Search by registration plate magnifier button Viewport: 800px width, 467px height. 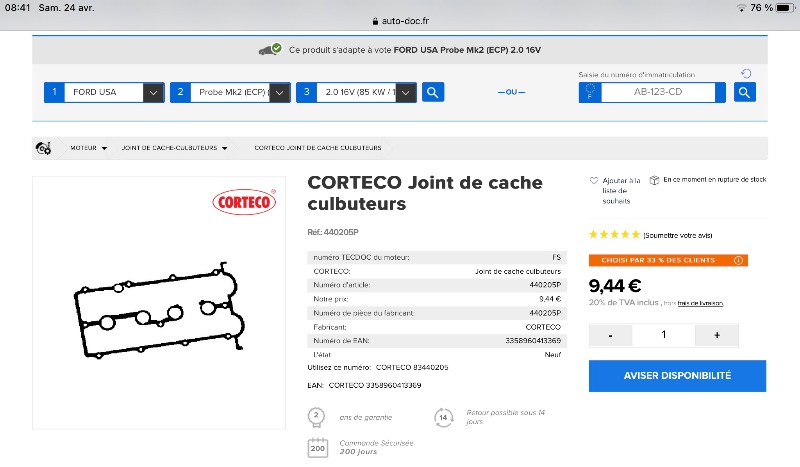(744, 92)
